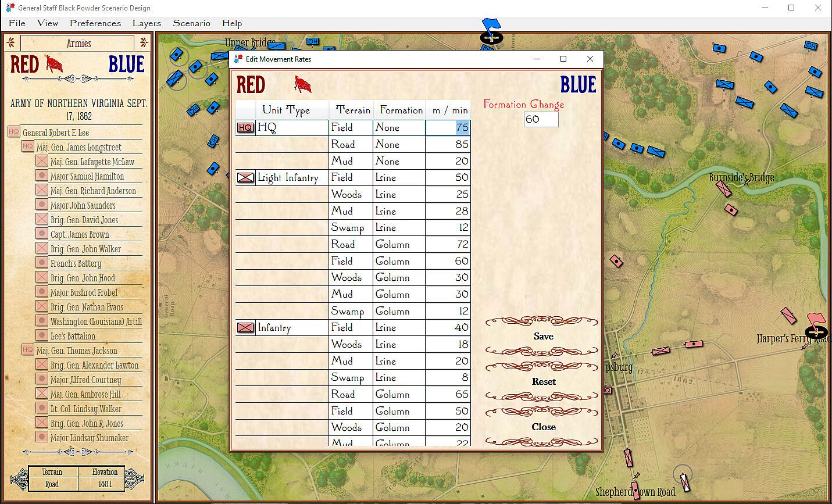The width and height of the screenshot is (832, 504).
Task: Click the artillery icon beside Major Lindsay Shumaker
Action: (x=42, y=437)
